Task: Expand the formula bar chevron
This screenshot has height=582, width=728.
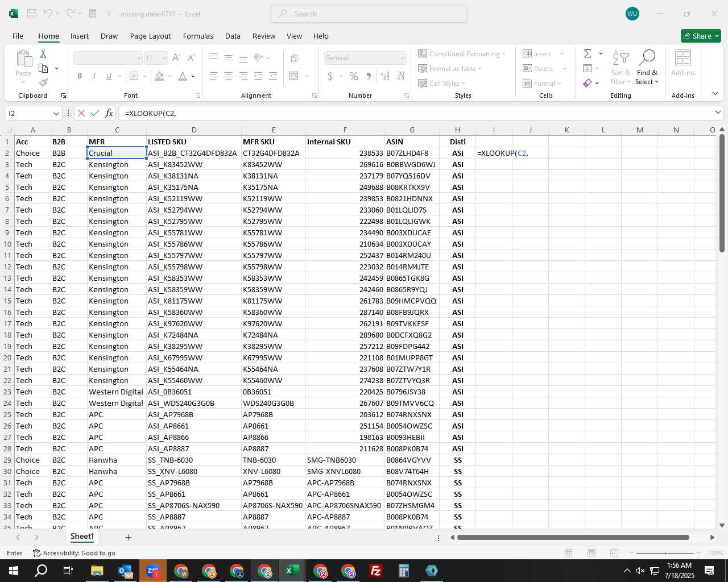Action: tap(718, 113)
